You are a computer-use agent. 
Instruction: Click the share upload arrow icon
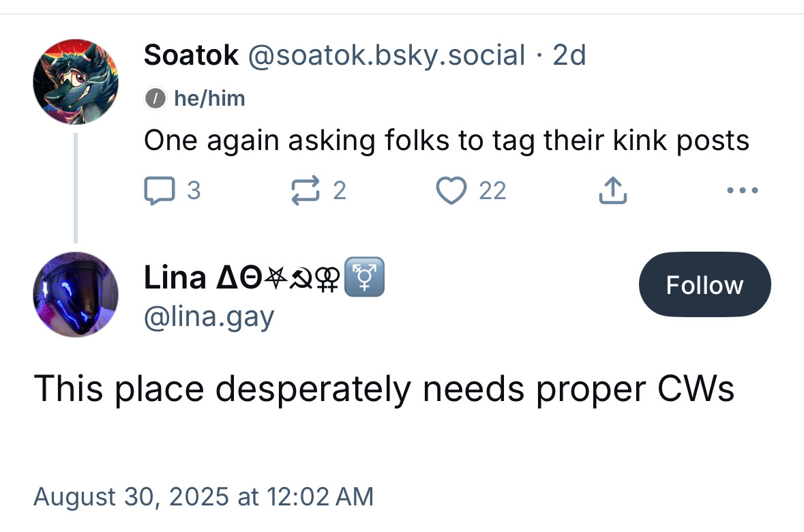[x=612, y=191]
